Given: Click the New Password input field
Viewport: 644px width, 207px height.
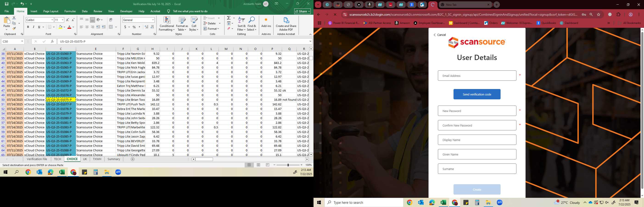Looking at the screenshot, I should pos(477,111).
